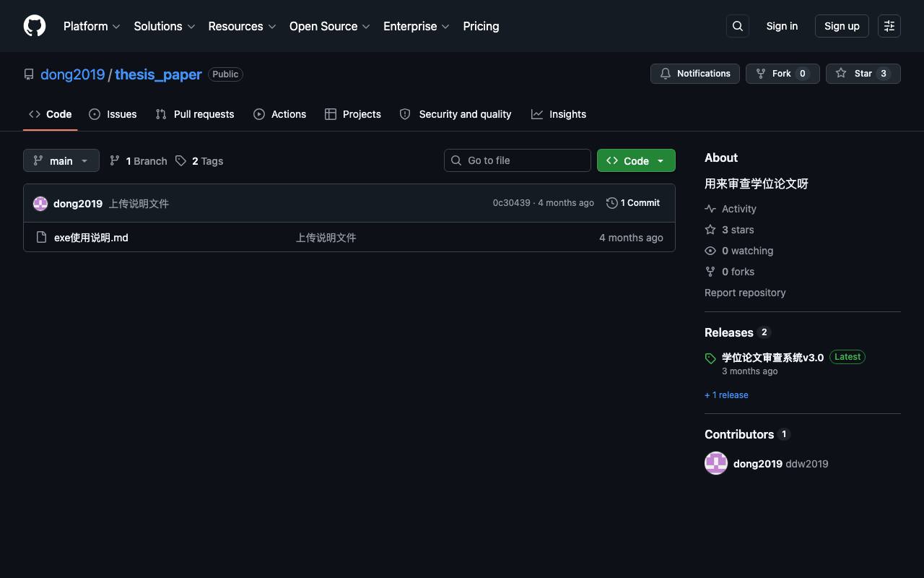Open the search magnifier button

pos(738,26)
